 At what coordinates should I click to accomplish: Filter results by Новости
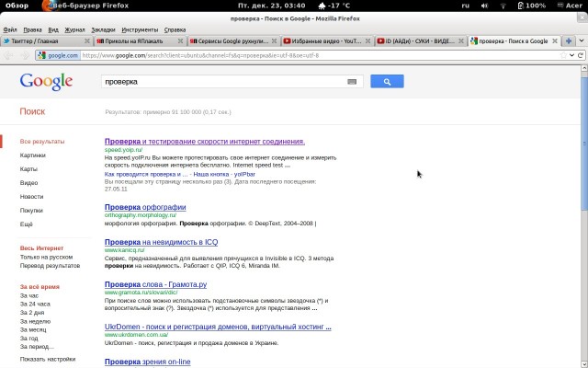click(x=31, y=197)
